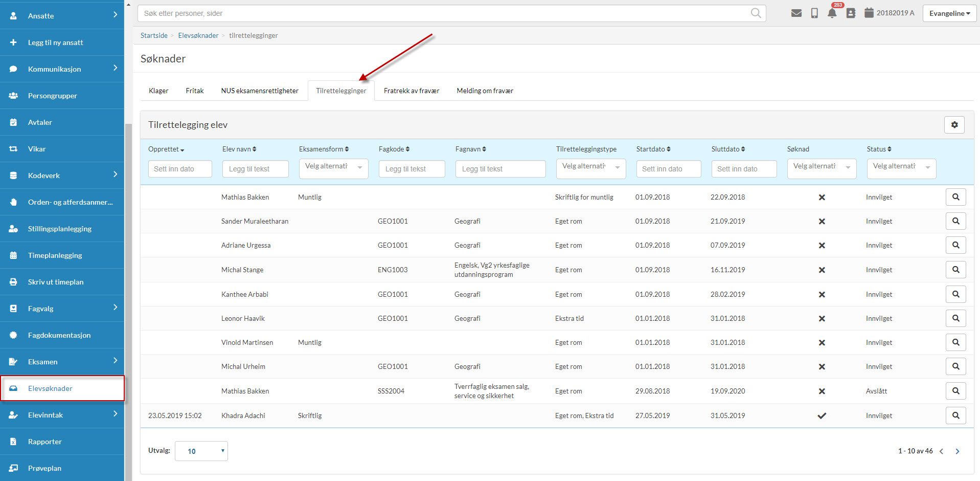Click the Avtaler calendar-check icon
980x481 pixels.
coord(13,122)
